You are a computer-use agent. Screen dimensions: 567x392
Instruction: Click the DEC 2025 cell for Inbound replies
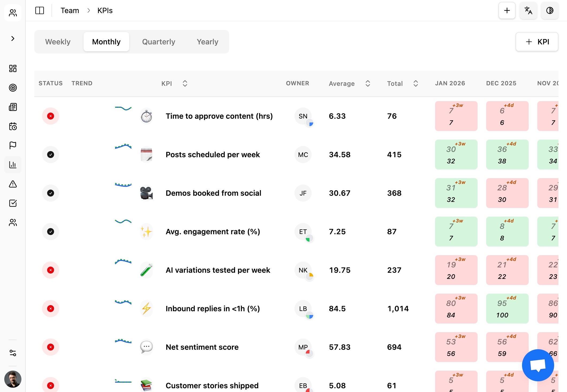[x=507, y=309]
